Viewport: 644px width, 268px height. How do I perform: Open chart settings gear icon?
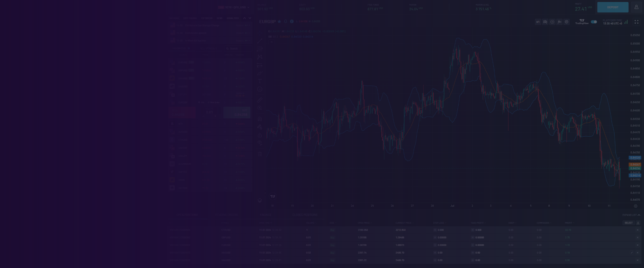[567, 22]
